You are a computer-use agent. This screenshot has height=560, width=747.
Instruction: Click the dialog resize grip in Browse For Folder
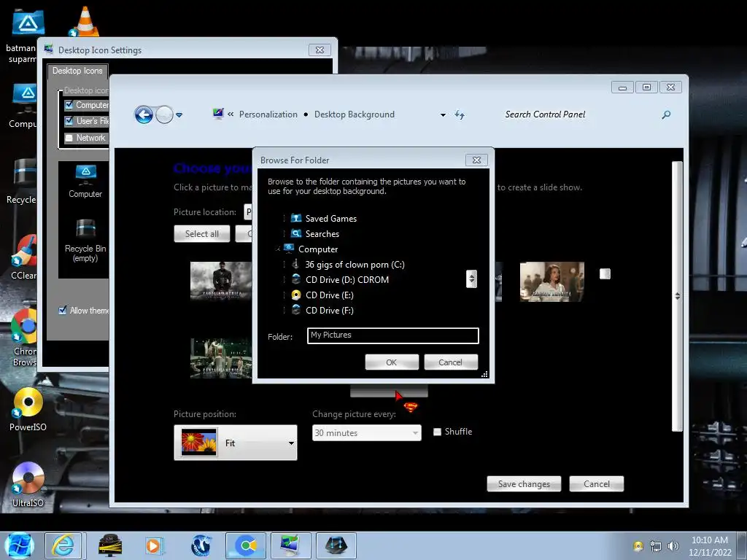pyautogui.click(x=484, y=374)
